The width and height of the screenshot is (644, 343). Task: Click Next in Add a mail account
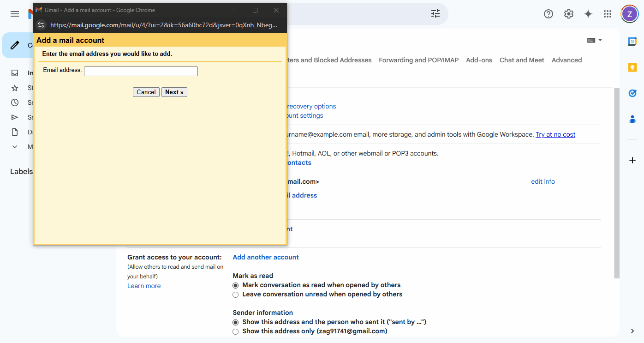(174, 92)
